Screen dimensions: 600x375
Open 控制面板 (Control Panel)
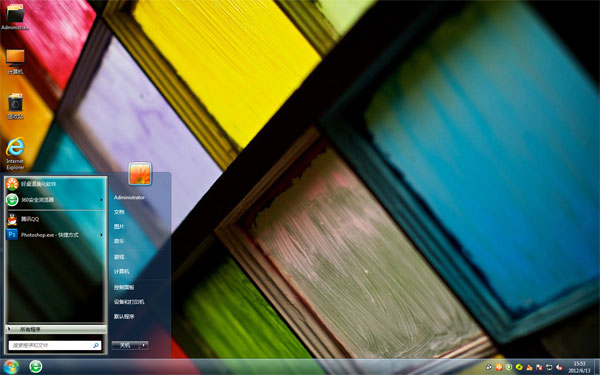tap(124, 287)
